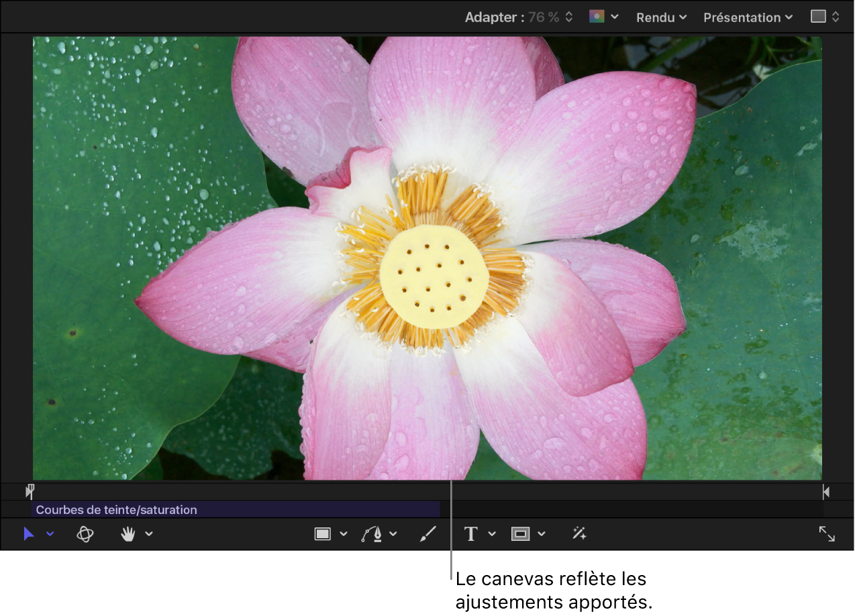Select the 3D Transform tool
This screenshot has width=855, height=616.
point(85,534)
